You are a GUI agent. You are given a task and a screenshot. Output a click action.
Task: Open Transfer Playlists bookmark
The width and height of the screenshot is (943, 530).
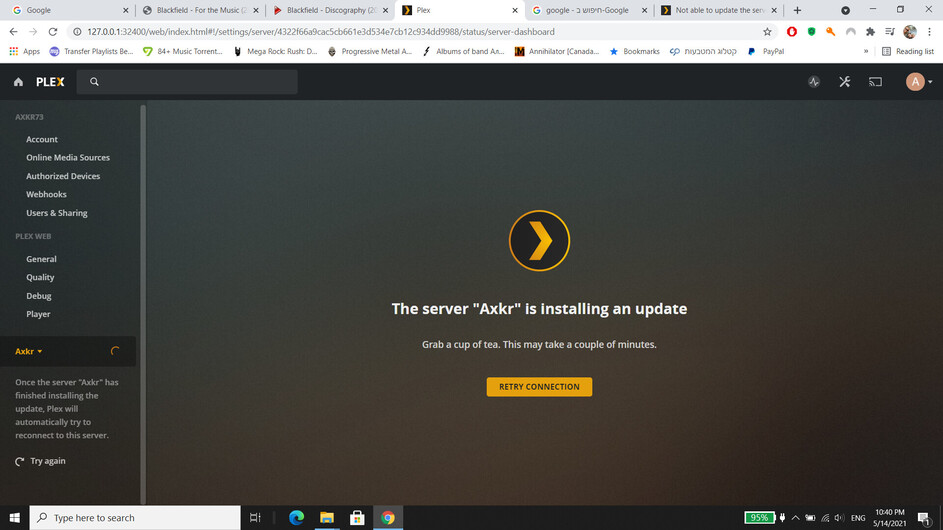coord(91,52)
